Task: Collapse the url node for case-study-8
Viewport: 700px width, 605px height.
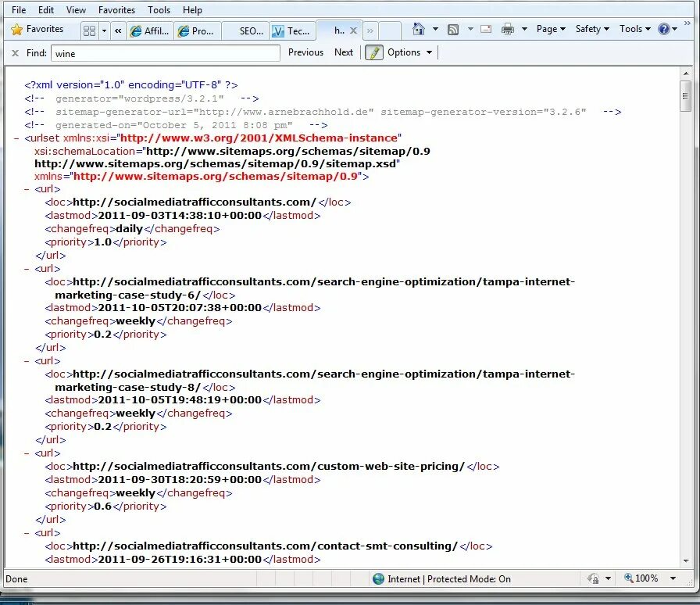Action: (27, 361)
